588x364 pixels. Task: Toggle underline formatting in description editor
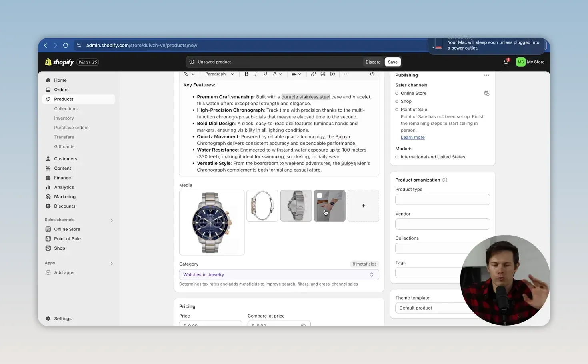coord(265,74)
